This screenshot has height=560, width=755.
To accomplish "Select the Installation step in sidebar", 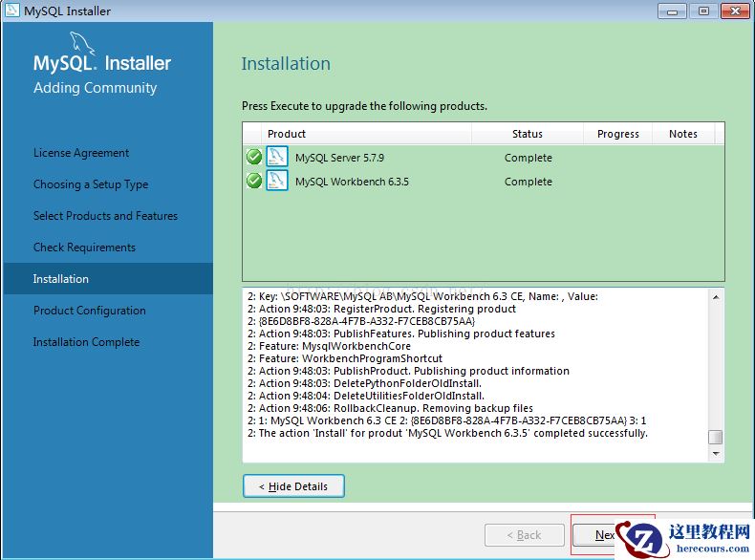I will [108, 279].
